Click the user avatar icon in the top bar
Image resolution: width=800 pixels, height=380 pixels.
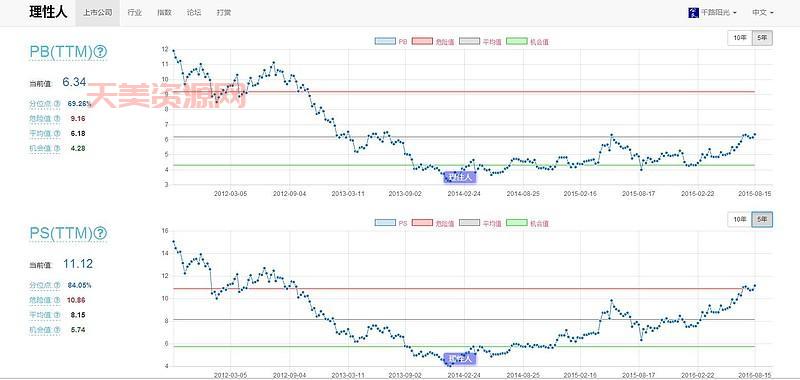693,13
